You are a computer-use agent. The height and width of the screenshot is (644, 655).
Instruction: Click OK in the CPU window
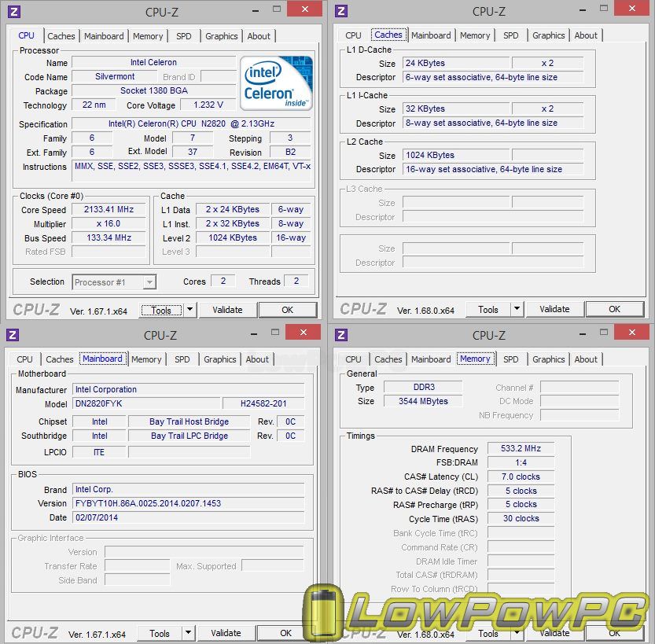(288, 311)
